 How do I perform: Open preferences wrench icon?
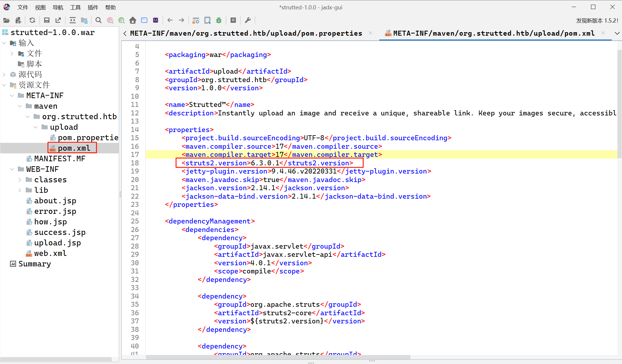[248, 20]
